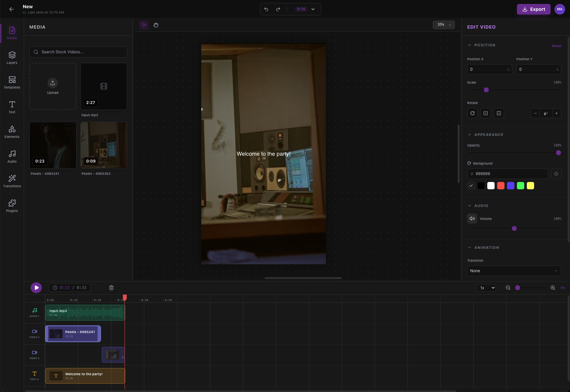Image resolution: width=570 pixels, height=392 pixels.
Task: Rotate the video using the rotate icon
Action: 472,113
